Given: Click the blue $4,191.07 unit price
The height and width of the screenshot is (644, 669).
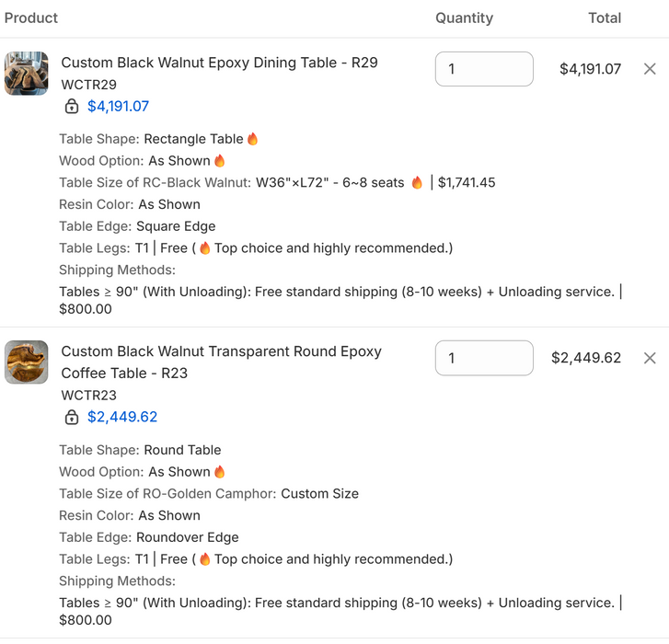Looking at the screenshot, I should (118, 107).
